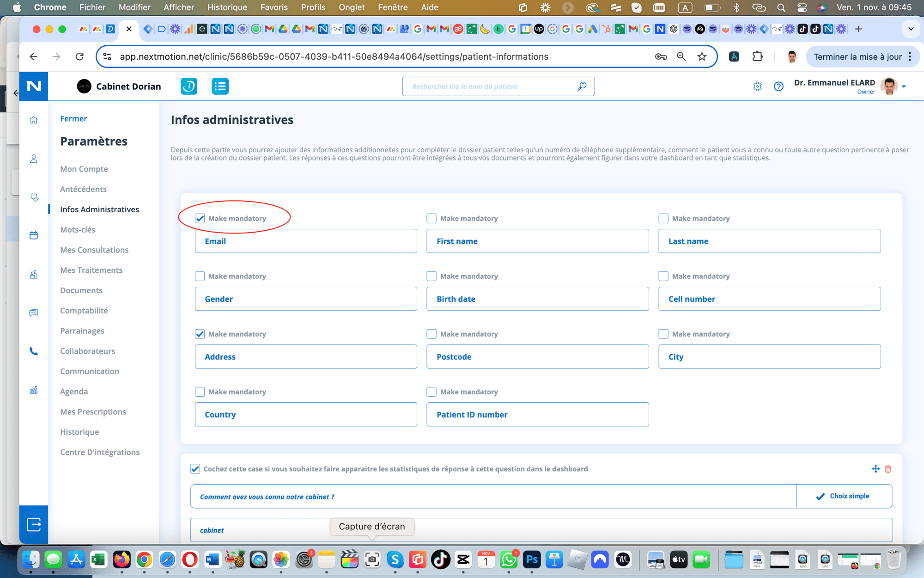Click Terminer la mise à jour button
Viewport: 924px width, 578px height.
857,56
